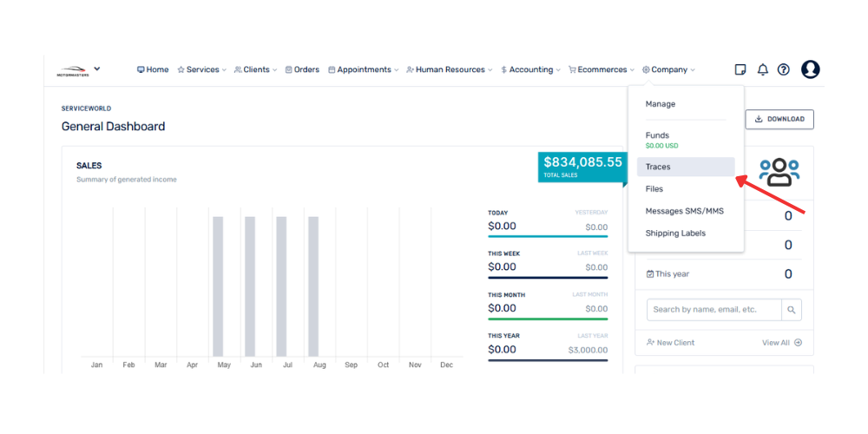Viewport: 868px width, 434px height.
Task: Click the MotorMasters company logo
Action: pyautogui.click(x=72, y=70)
